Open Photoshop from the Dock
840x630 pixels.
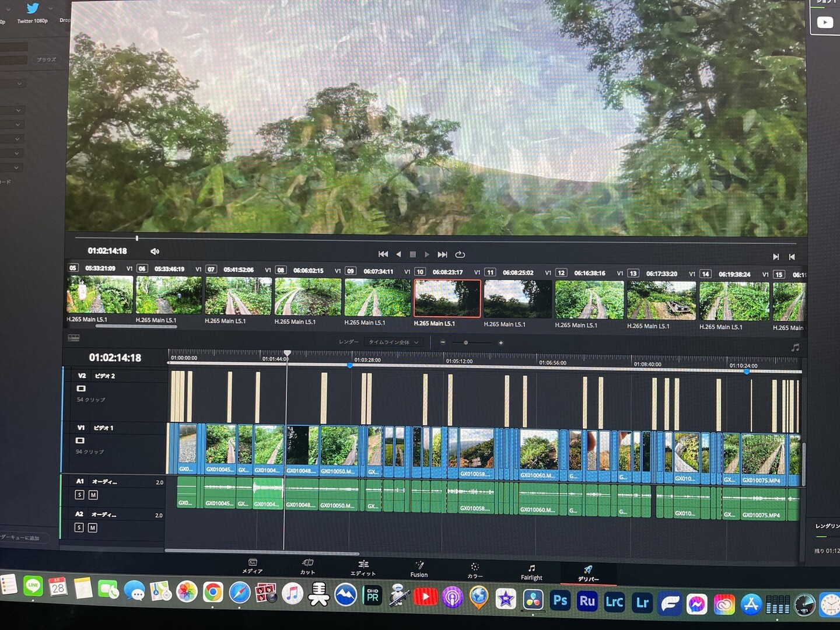[560, 601]
